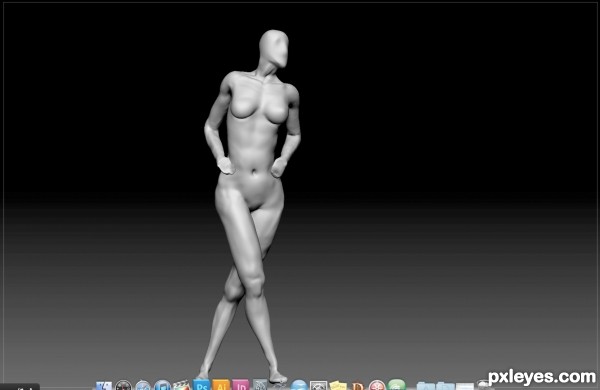Open InDesign using the Id Dock icon
Viewport: 600px width, 390px height.
click(241, 385)
